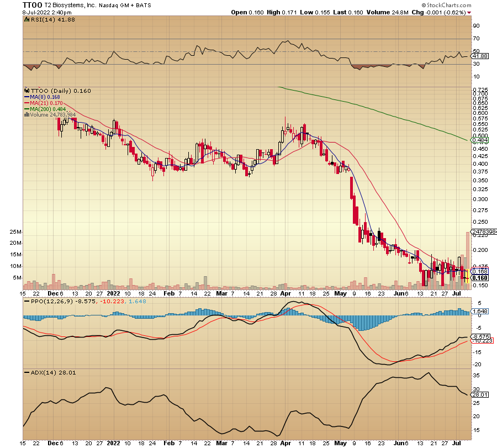The width and height of the screenshot is (497, 448).
Task: Click the 0.300 price axis label
Action: pyautogui.click(x=480, y=199)
